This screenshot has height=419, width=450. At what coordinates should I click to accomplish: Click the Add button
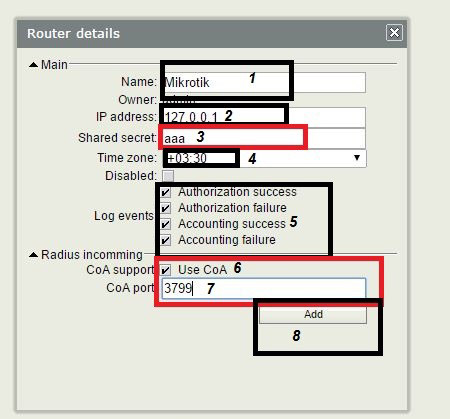coord(313,314)
